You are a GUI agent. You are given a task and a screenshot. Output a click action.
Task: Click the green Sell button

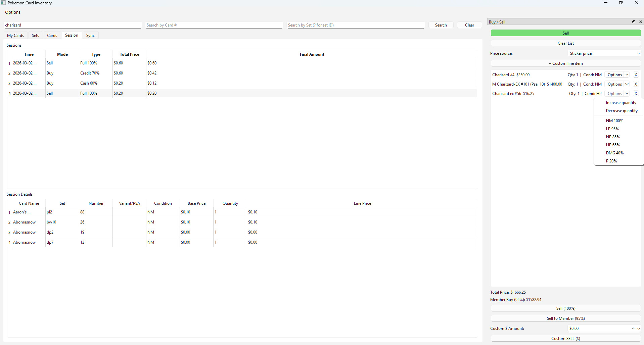(565, 33)
